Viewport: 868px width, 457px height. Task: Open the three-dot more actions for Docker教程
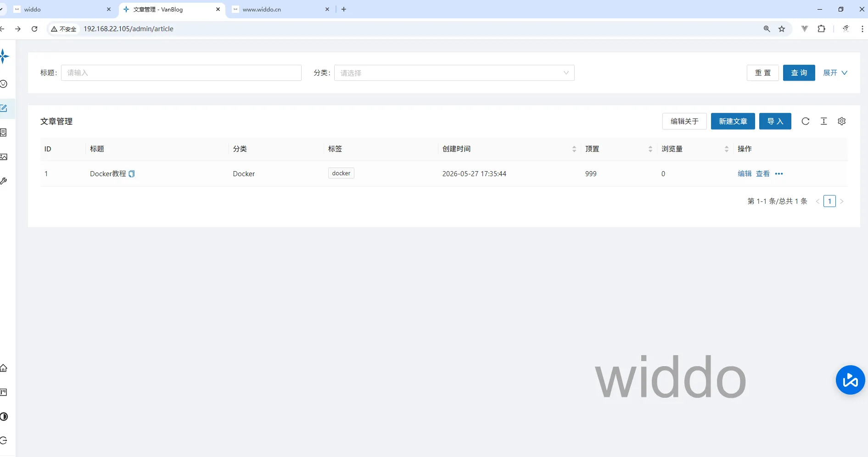(779, 174)
